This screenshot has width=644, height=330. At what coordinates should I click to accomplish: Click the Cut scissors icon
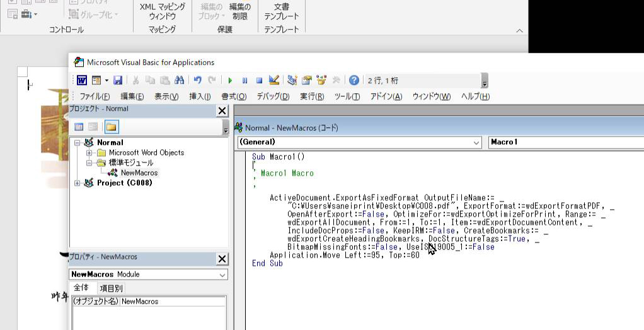[136, 81]
